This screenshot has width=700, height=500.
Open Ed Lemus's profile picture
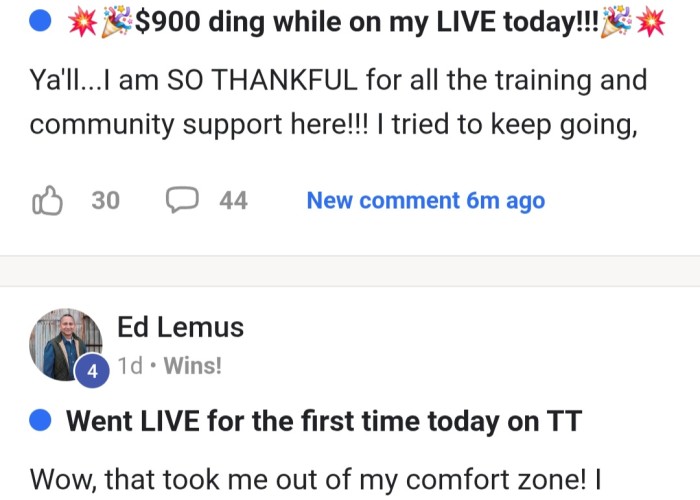pos(66,344)
